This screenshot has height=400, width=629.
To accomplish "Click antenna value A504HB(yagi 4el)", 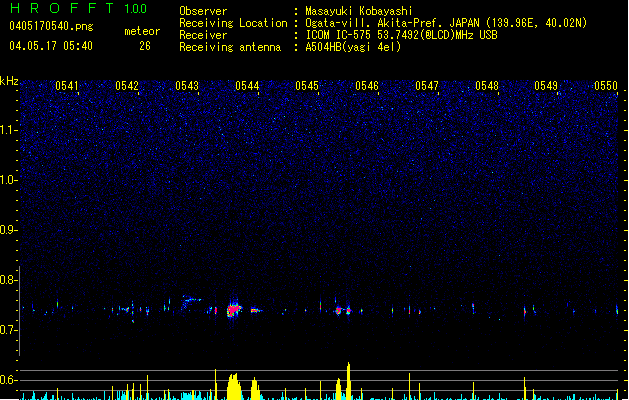I will coord(353,47).
